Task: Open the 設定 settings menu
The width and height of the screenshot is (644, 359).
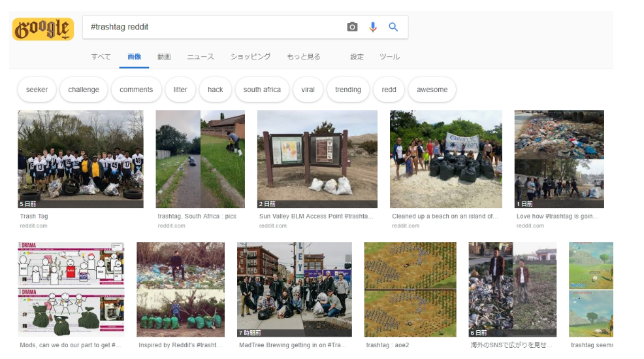Action: (x=357, y=57)
